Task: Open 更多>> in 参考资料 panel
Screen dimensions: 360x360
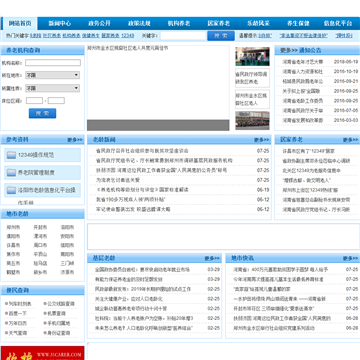Action: tap(75, 140)
